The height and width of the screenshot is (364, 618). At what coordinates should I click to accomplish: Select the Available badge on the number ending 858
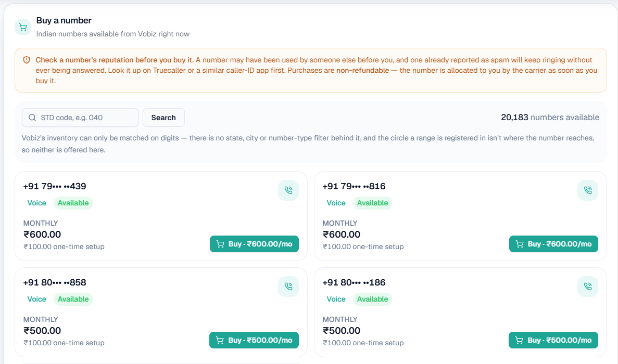coord(73,299)
